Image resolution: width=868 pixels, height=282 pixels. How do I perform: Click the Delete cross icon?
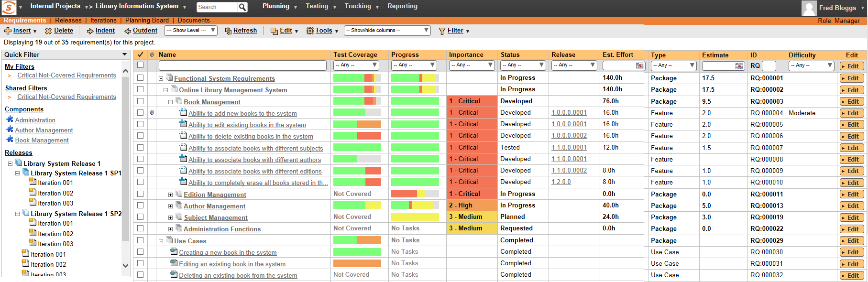click(x=48, y=31)
